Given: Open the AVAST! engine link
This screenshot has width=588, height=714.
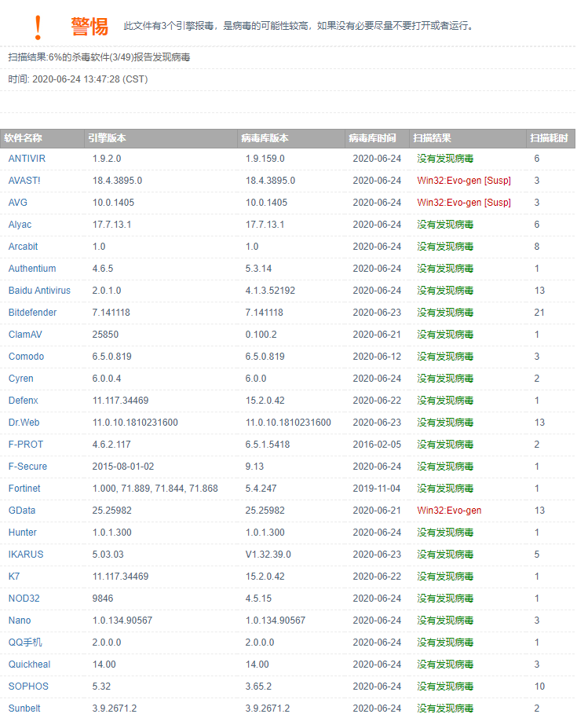Looking at the screenshot, I should point(24,181).
